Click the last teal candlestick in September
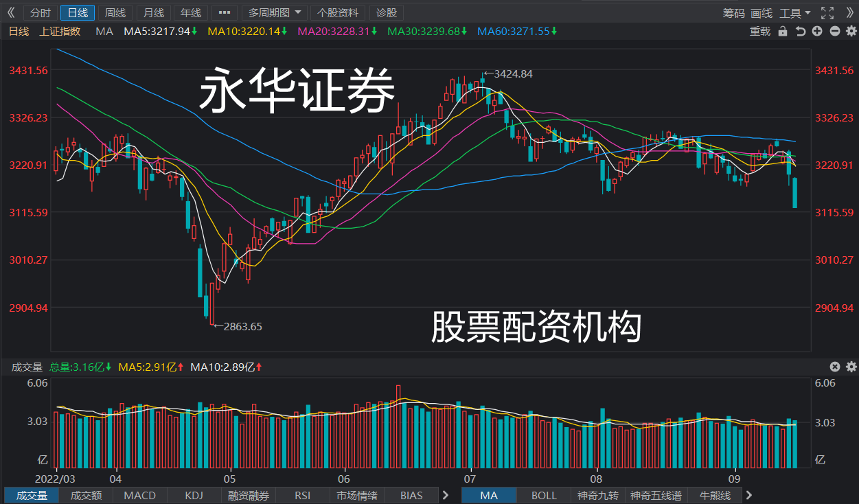 (x=795, y=192)
